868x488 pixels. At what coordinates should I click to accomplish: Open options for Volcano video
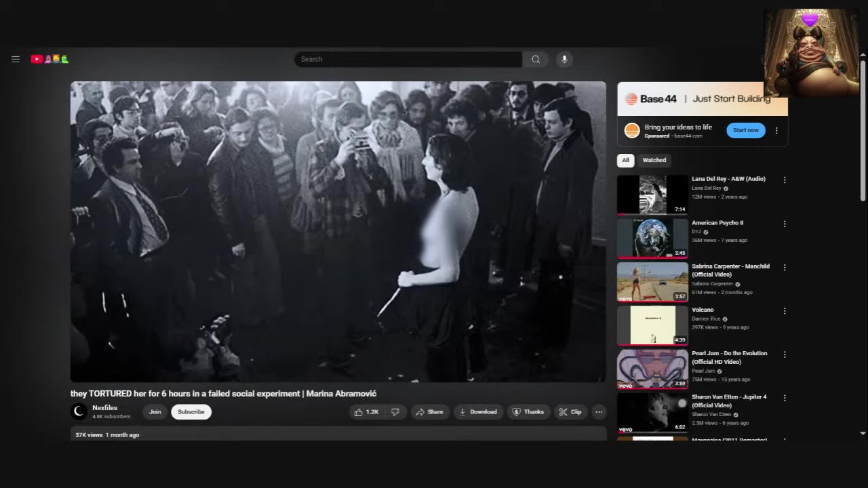pyautogui.click(x=785, y=311)
